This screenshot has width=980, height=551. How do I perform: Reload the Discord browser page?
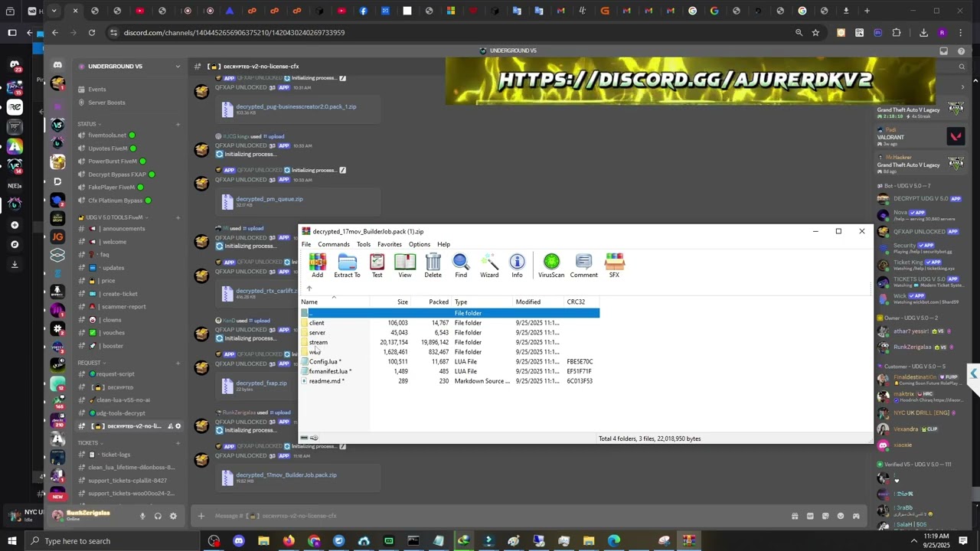92,33
